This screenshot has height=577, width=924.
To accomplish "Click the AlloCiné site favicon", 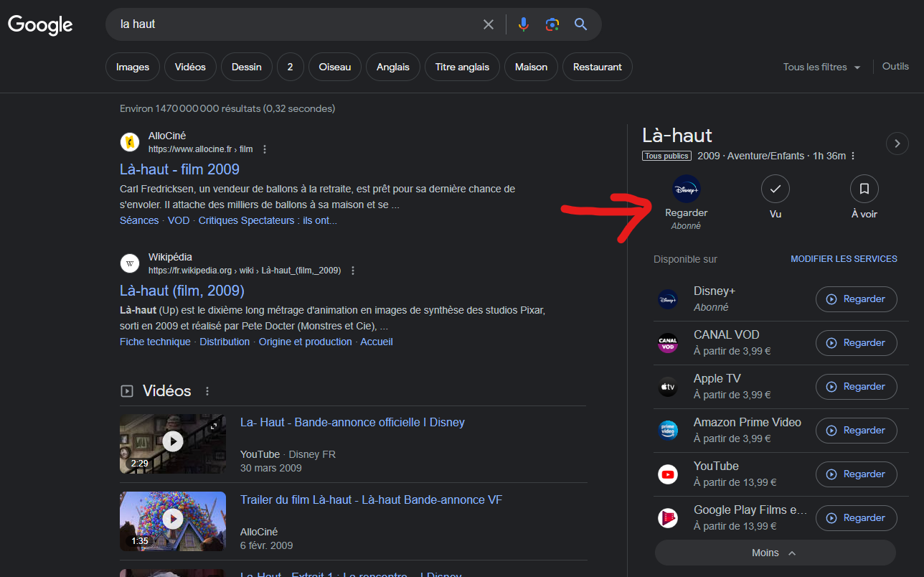I will 130,142.
